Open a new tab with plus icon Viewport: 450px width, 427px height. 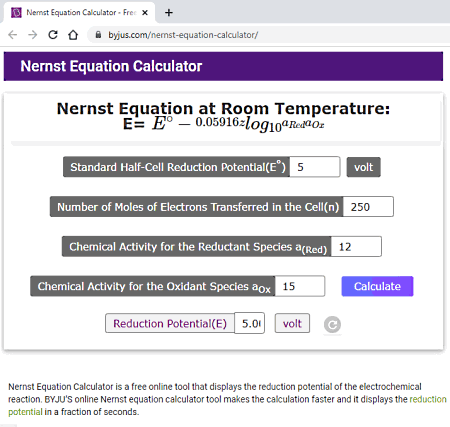[x=169, y=13]
